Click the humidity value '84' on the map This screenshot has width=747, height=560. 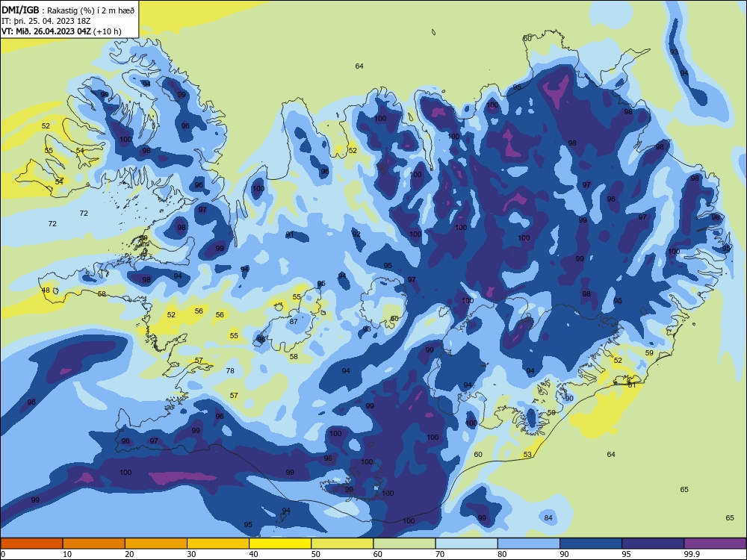pyautogui.click(x=548, y=517)
